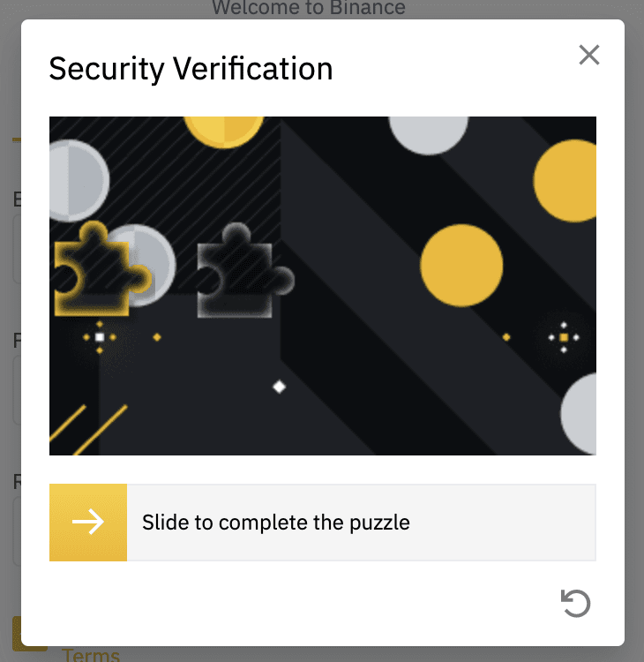Click the yellow arrow slider handle
Viewport: 644px width, 662px height.
(88, 523)
